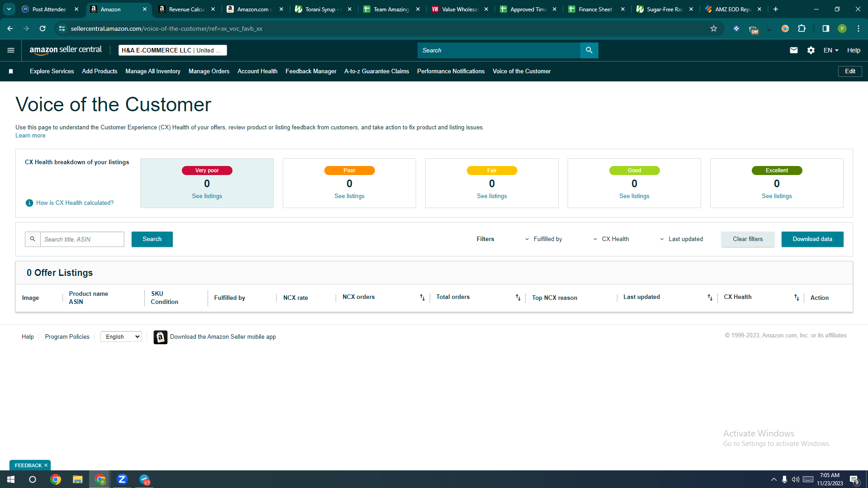Open the English footer language selector
The image size is (868, 488).
tap(121, 337)
